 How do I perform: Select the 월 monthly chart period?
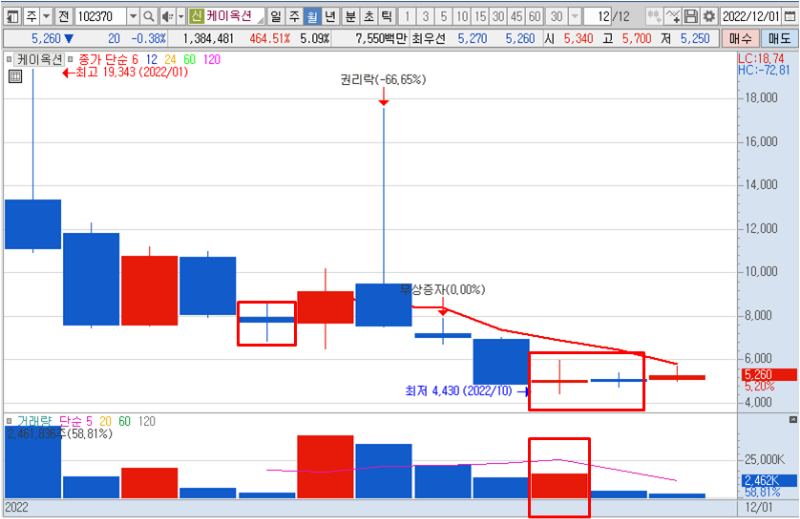[312, 17]
